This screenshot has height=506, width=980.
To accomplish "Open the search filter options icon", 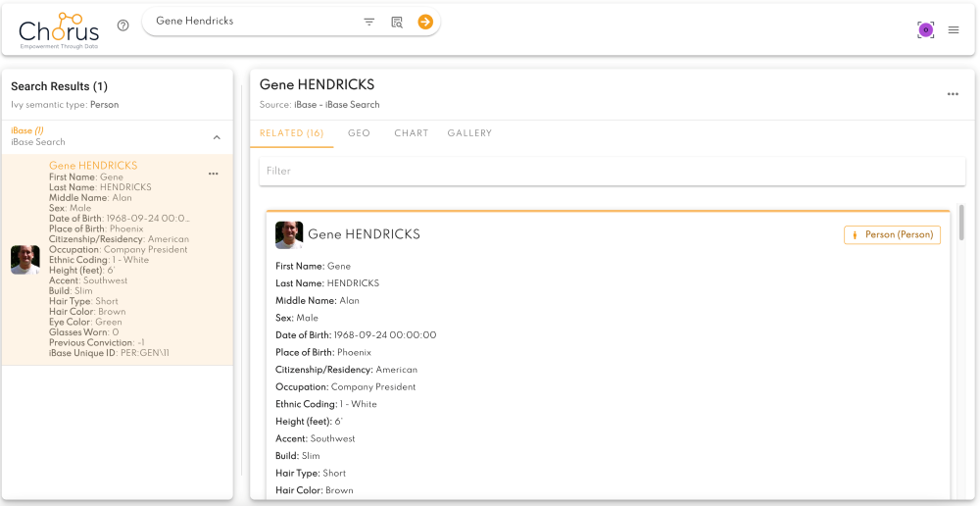I will point(369,22).
